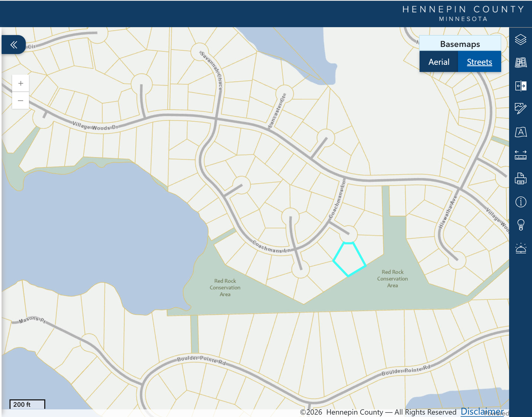Viewport: 532px width, 417px height.
Task: Select the text label tool icon
Action: click(521, 132)
